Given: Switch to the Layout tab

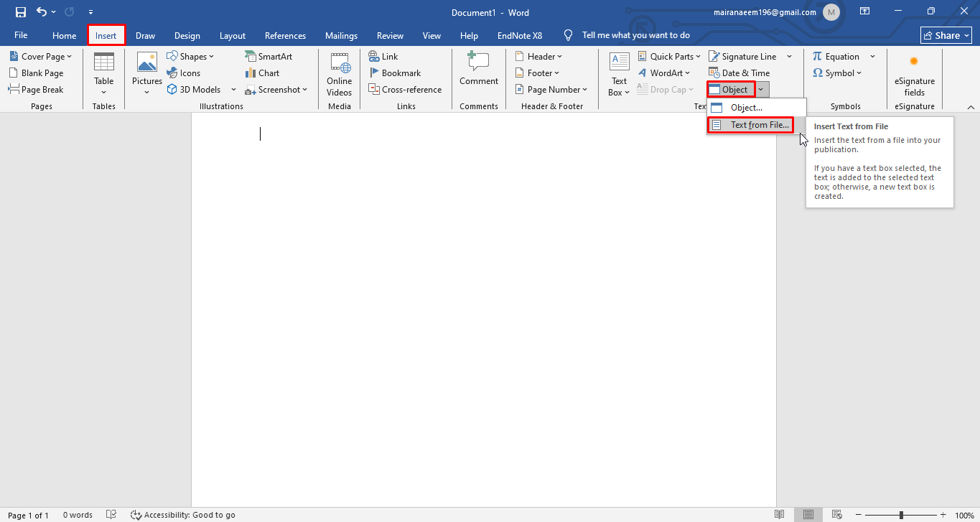Looking at the screenshot, I should click(233, 36).
